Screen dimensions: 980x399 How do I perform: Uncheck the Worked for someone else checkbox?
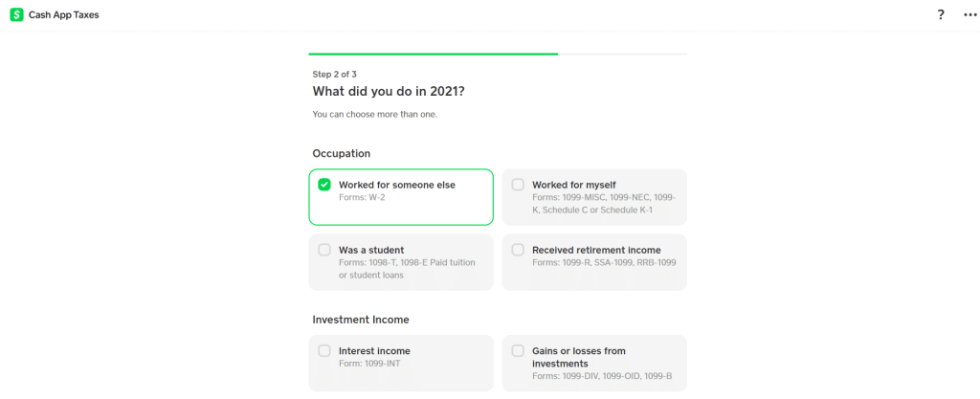(x=324, y=185)
